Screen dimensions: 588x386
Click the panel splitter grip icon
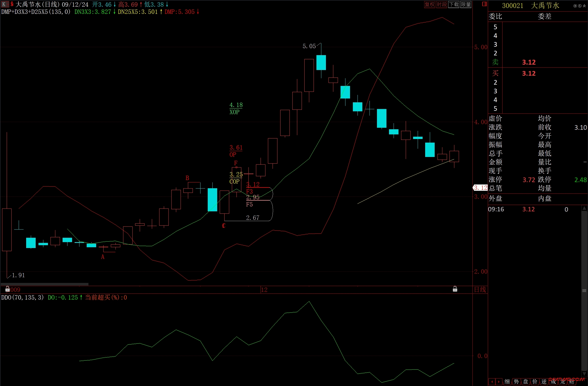[584, 291]
